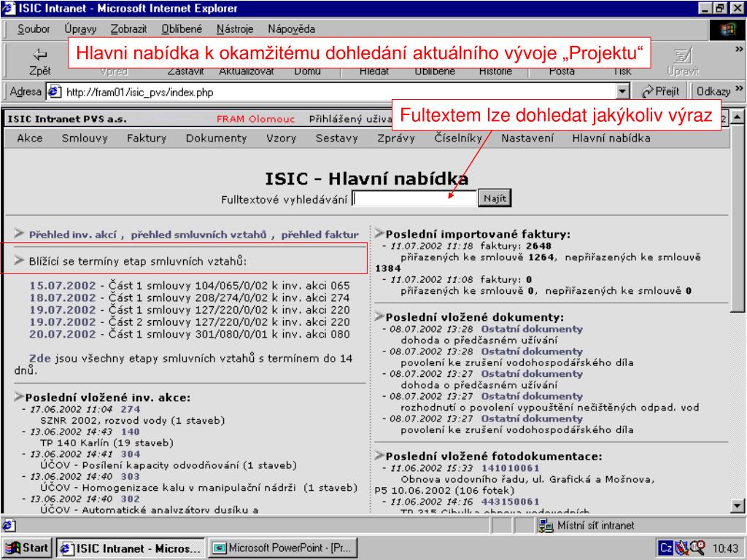Open investment action 302 link
The image size is (747, 560).
click(x=130, y=499)
